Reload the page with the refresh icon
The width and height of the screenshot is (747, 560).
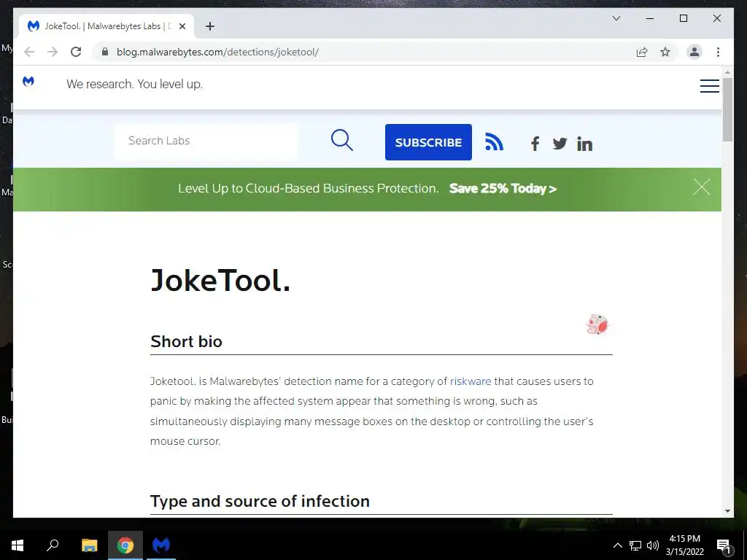point(76,52)
